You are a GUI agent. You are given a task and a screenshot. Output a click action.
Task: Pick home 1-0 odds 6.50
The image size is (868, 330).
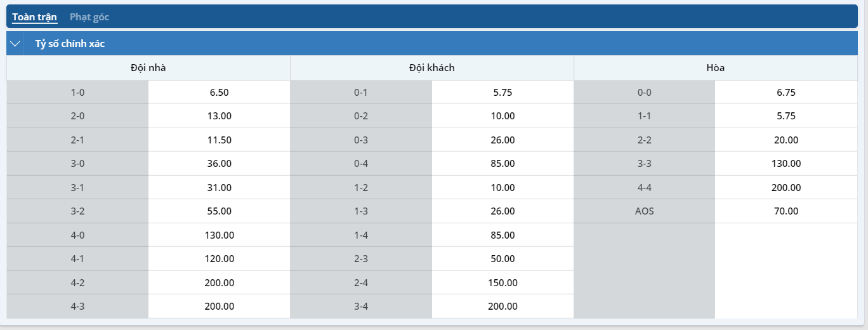tap(219, 92)
